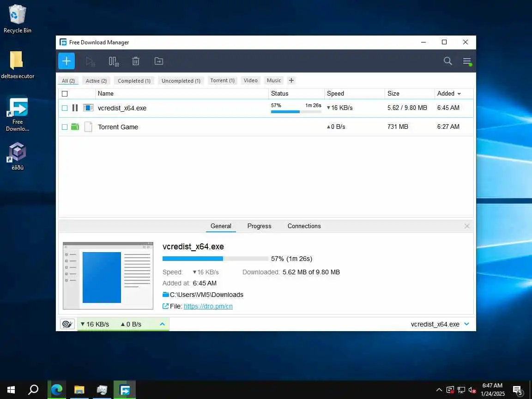Click the volume muted tray icon
The height and width of the screenshot is (399, 532).
[x=472, y=390]
